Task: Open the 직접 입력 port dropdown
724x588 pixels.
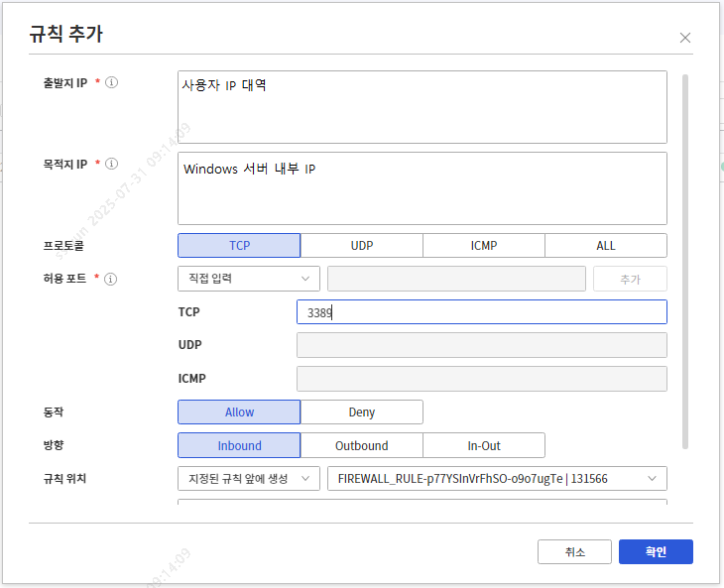Action: click(249, 279)
